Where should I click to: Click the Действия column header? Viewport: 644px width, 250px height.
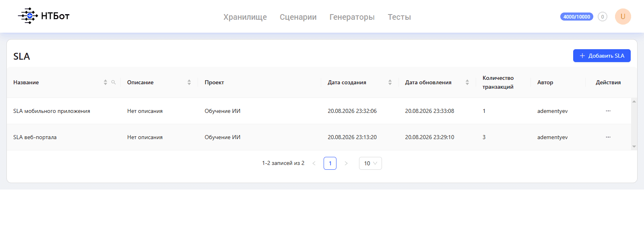(608, 82)
